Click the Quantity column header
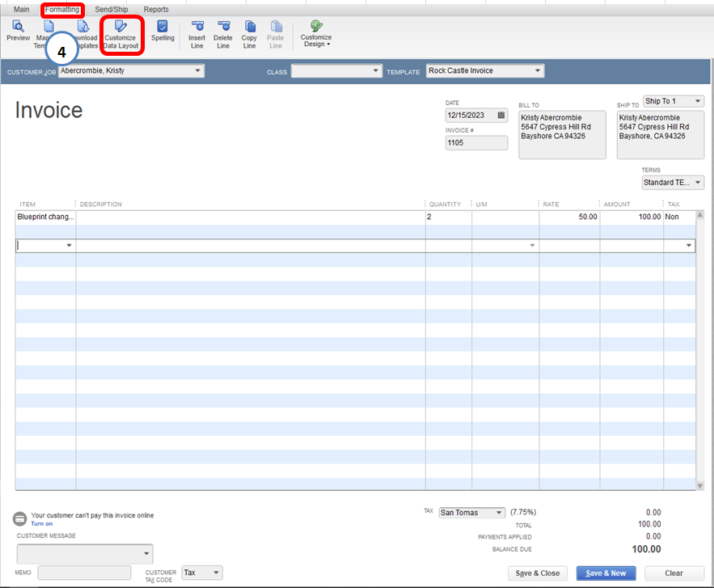714x588 pixels. 445,205
